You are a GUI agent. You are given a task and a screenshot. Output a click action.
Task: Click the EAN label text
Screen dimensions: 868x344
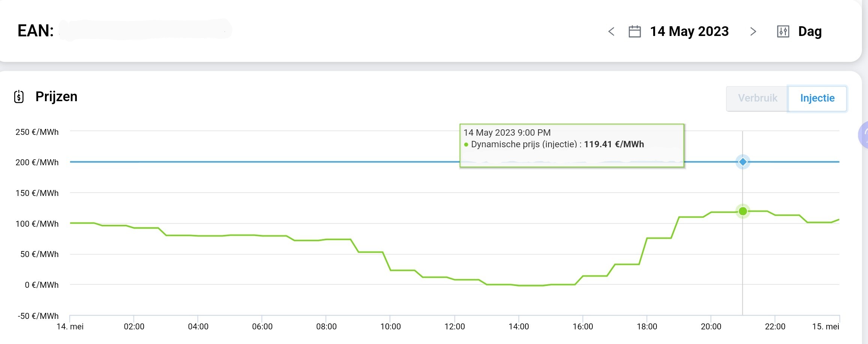pos(36,31)
